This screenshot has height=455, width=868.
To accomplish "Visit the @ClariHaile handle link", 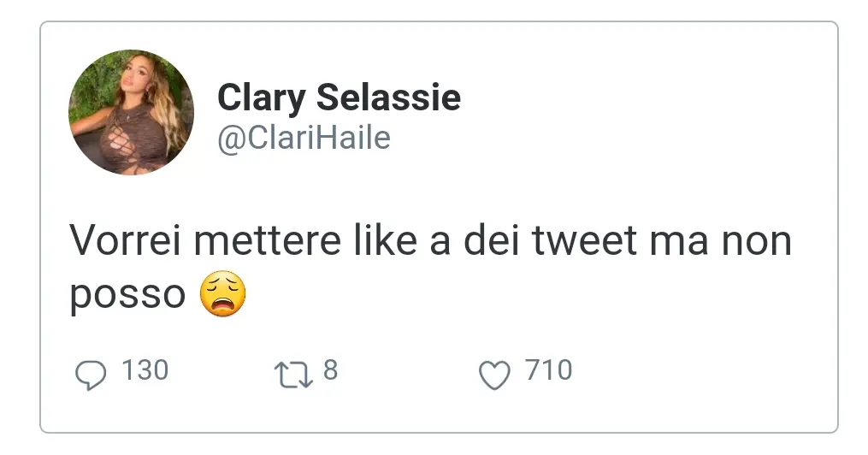I will 304,138.
